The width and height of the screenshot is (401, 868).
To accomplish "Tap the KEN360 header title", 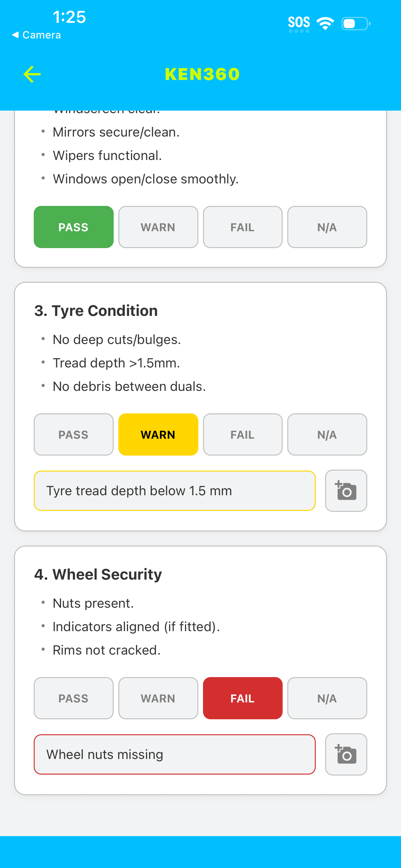I will click(202, 74).
